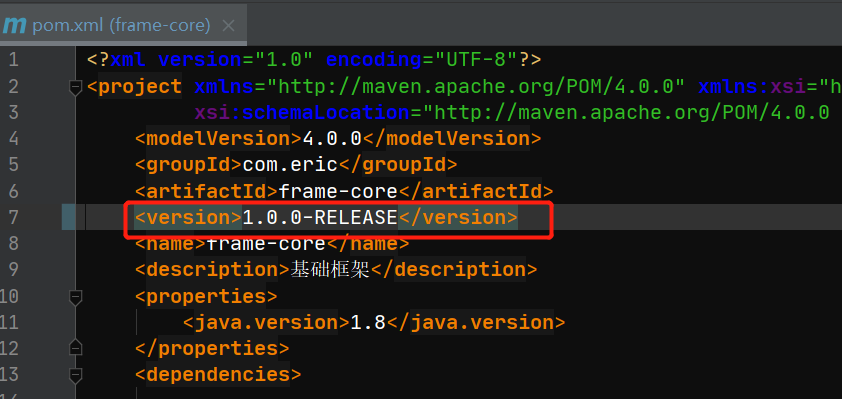
Task: Collapse the project tag fold marker
Action: (x=76, y=87)
